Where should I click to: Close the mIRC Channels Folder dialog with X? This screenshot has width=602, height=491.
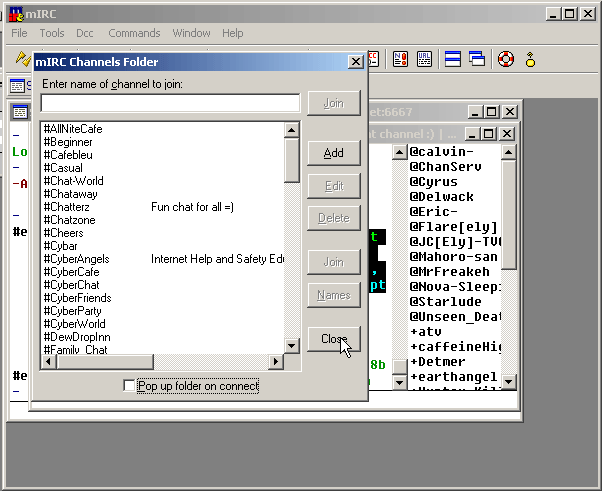pyautogui.click(x=356, y=62)
